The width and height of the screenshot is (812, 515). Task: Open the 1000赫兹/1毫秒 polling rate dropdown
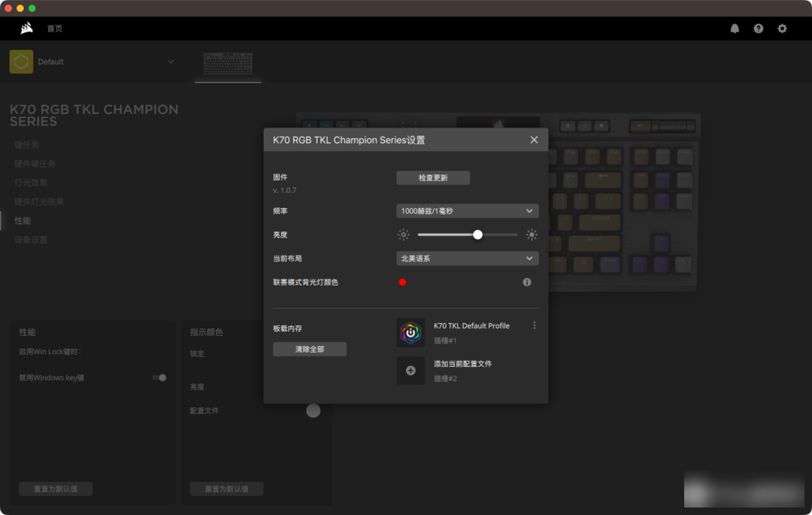click(467, 211)
